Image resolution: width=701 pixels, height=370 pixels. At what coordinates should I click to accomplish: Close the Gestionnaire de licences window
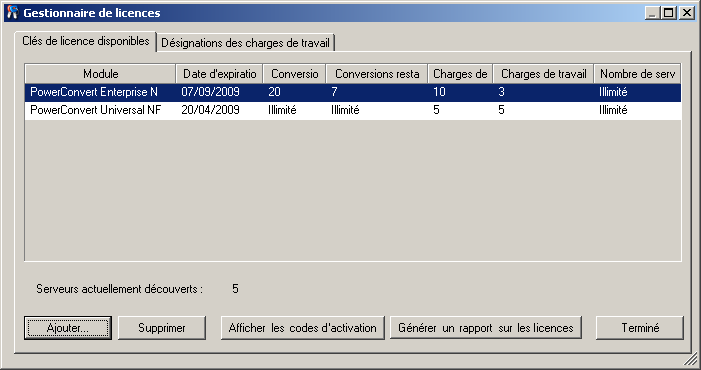tap(686, 13)
